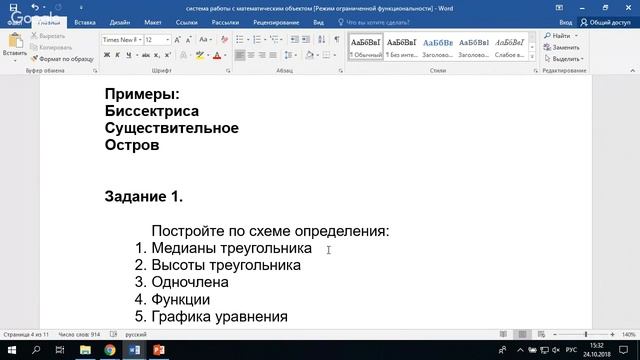Screen dimensions: 640x360
Task: Toggle show paragraph marks (¶)
Action: [x=337, y=40]
